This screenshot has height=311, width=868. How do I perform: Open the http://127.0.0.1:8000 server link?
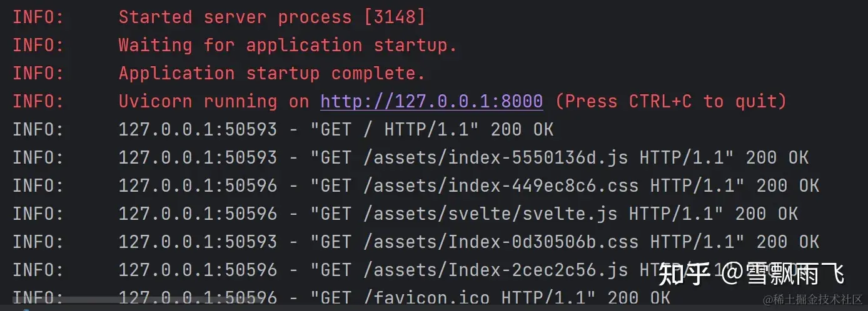pos(431,101)
